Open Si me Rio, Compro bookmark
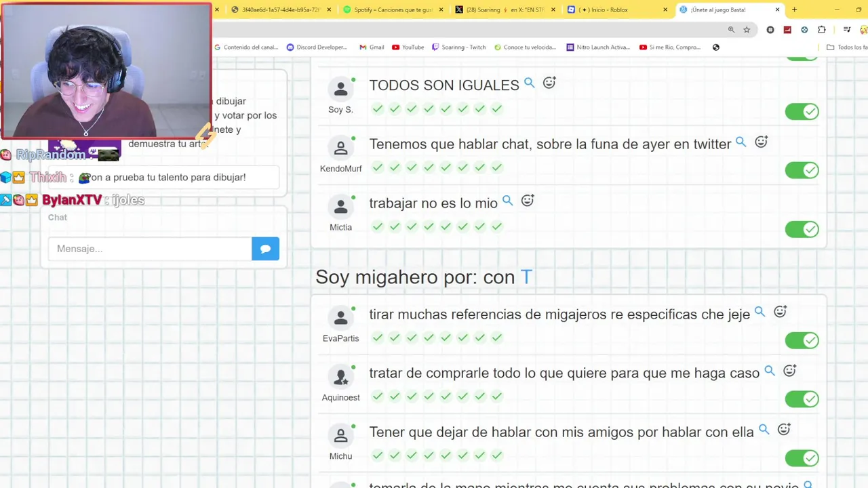868x488 pixels. pos(670,47)
